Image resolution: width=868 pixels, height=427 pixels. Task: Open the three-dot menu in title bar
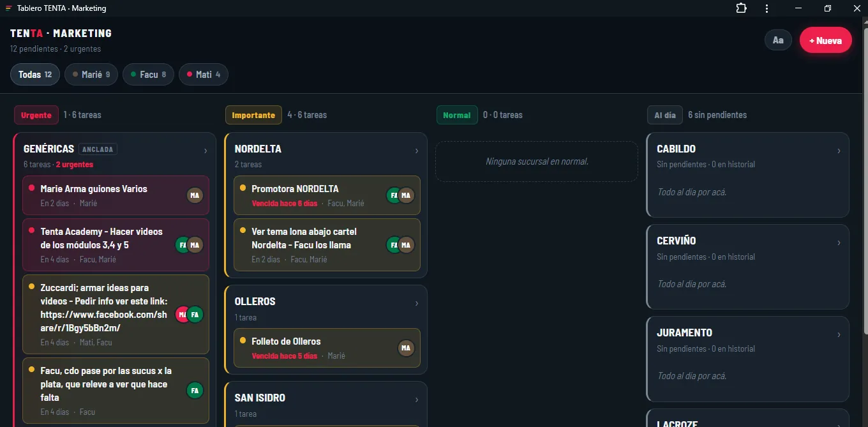[767, 8]
